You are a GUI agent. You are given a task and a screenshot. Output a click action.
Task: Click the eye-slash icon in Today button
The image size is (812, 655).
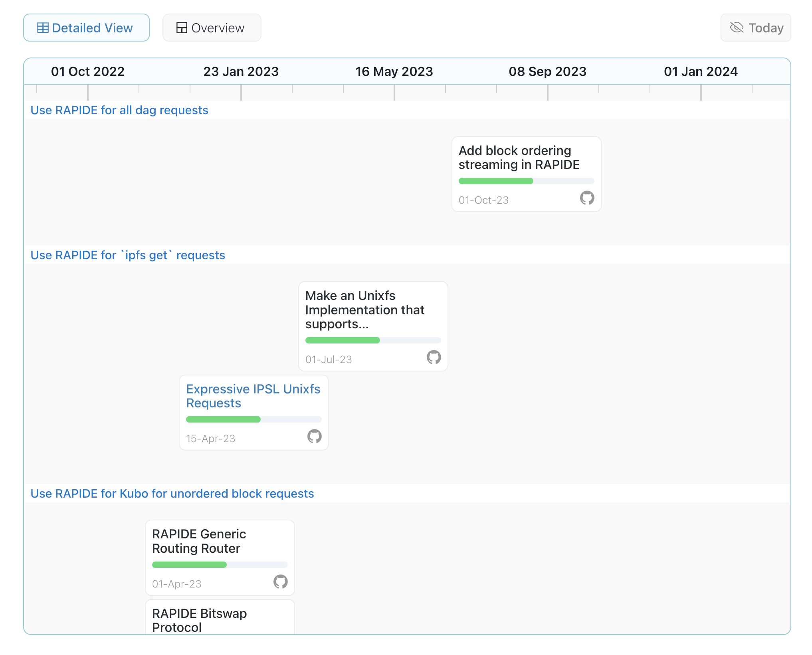[x=737, y=27]
